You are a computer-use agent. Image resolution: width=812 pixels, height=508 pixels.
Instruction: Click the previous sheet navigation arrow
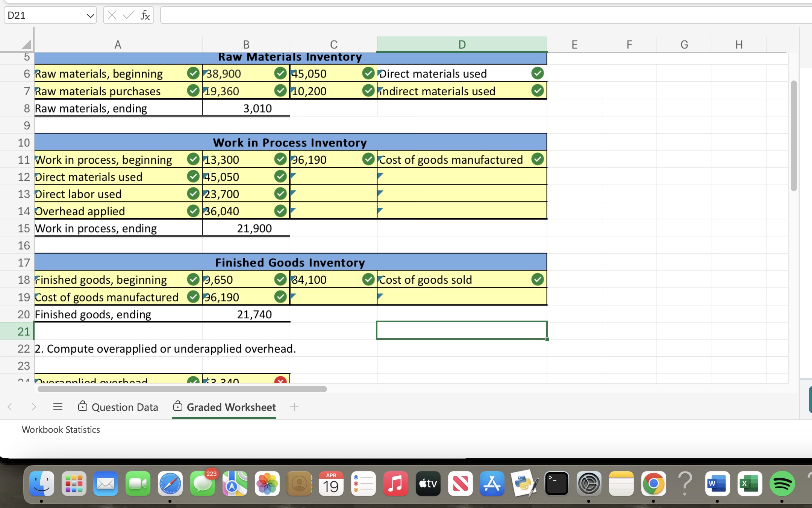click(10, 407)
